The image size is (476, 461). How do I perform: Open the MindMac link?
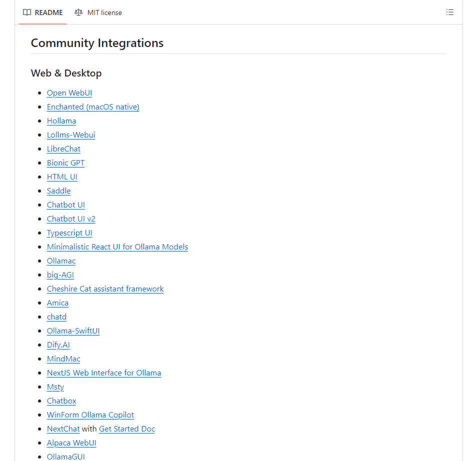(64, 359)
